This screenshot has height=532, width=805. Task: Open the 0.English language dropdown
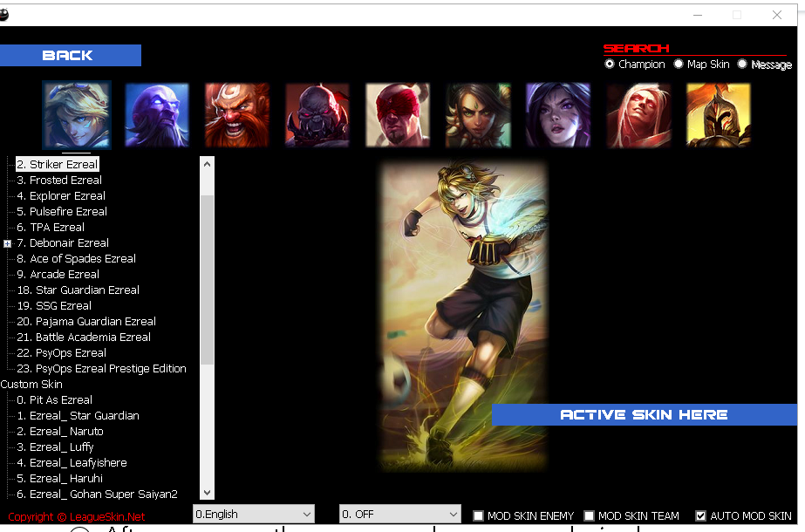pos(254,514)
